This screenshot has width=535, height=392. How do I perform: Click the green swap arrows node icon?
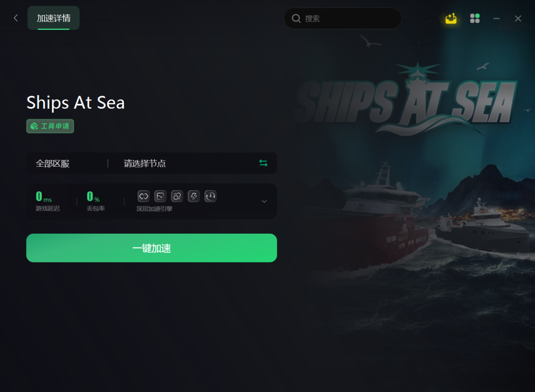(x=263, y=163)
